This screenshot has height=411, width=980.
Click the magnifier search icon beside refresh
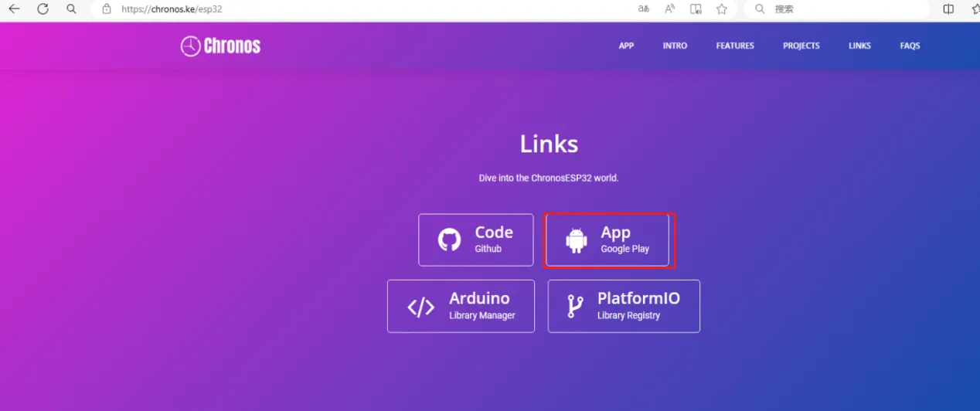(71, 9)
